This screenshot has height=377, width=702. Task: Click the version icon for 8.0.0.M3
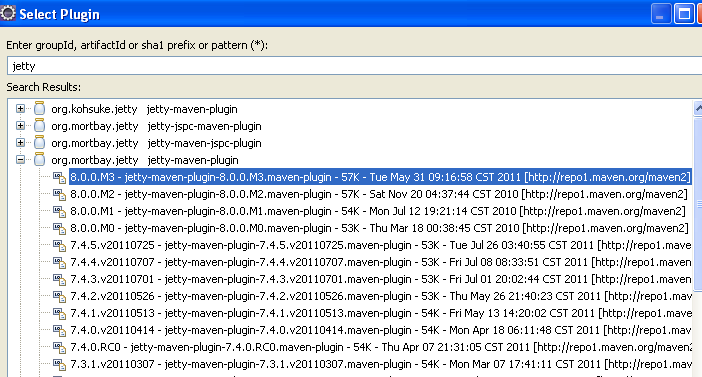coord(60,177)
